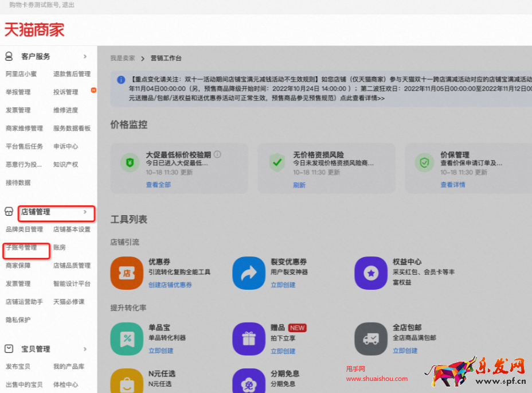The image size is (532, 393).
Task: Expand the 宝贝管理 section chevron
Action: pos(85,349)
